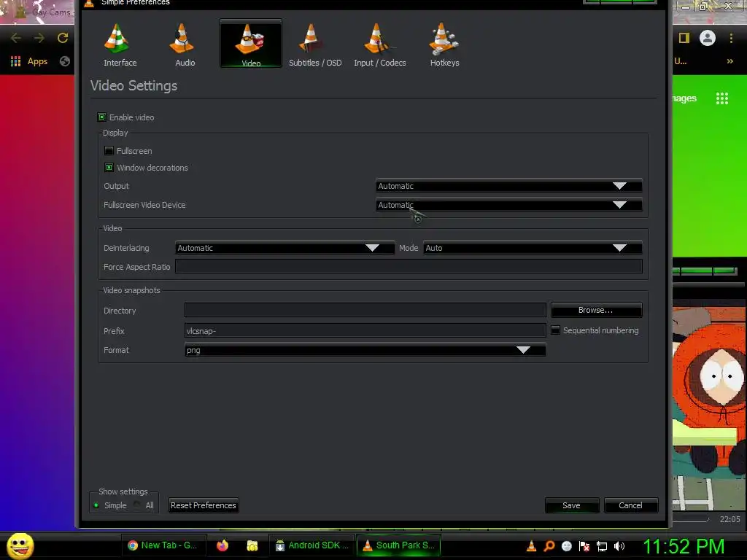Image resolution: width=747 pixels, height=560 pixels.
Task: Switch to New Tab Chrome taskbar item
Action: 163,545
